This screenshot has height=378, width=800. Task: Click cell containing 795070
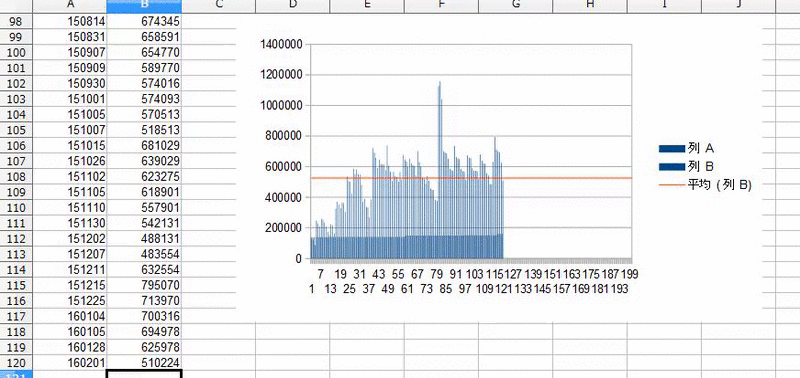(x=144, y=285)
